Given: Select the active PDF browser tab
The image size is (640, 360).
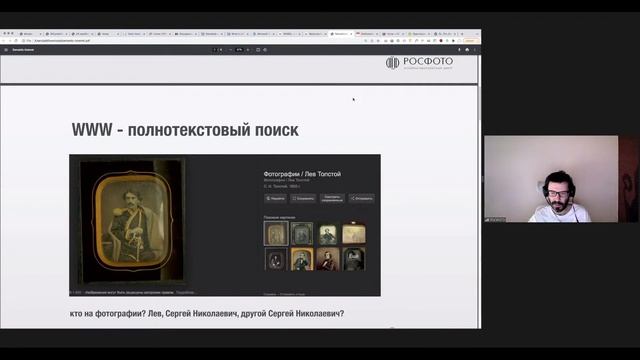Looking at the screenshot, I should 342,34.
